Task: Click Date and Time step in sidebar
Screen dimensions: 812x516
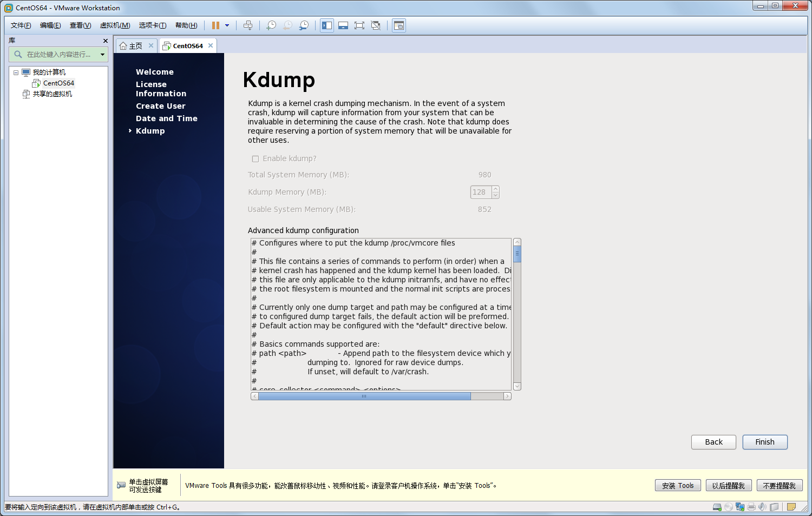Action: 167,118
